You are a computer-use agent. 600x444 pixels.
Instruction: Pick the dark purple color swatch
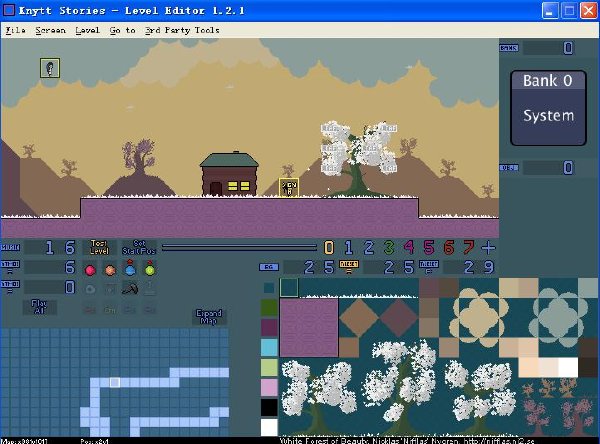tap(269, 328)
